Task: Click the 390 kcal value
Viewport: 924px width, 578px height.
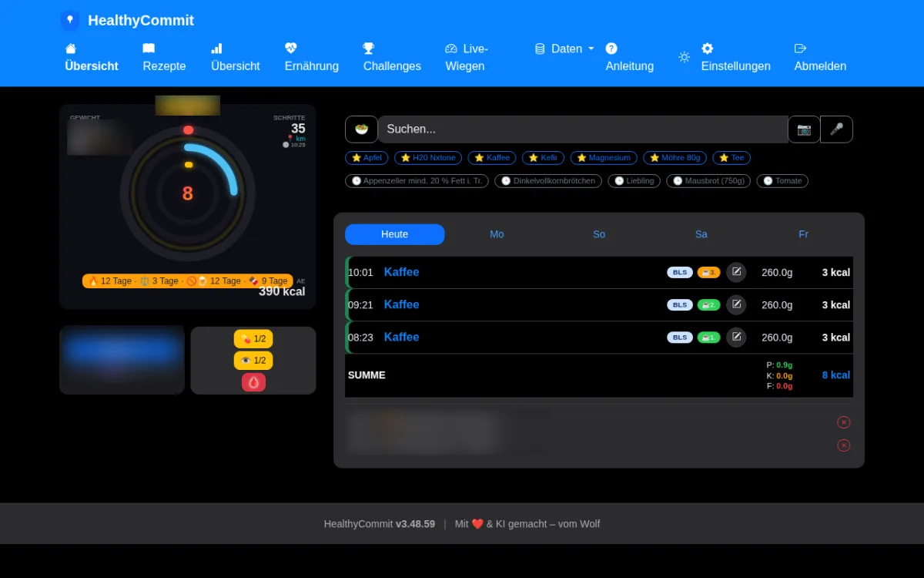Action: point(282,291)
